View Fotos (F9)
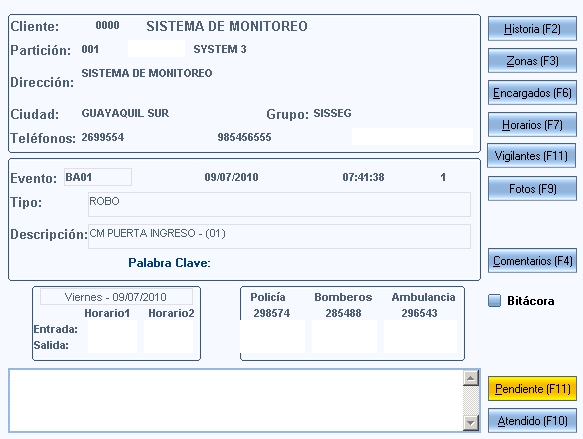583x439 pixels. click(x=532, y=188)
